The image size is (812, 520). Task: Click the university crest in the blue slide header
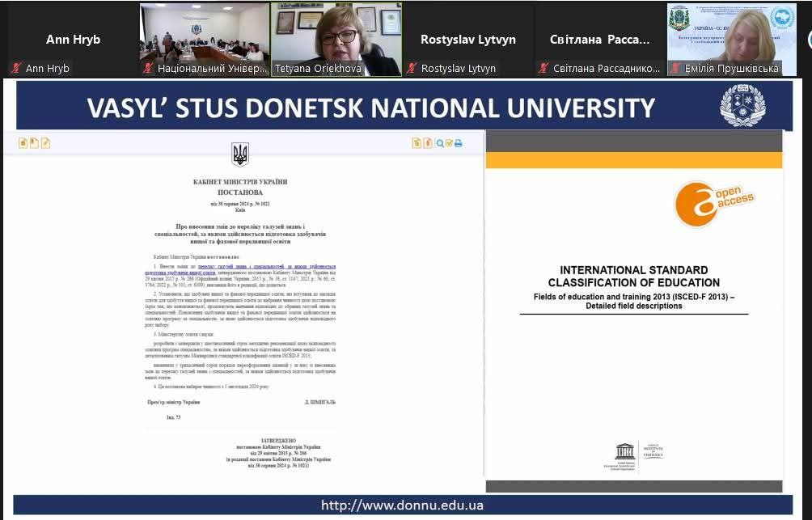click(x=742, y=106)
